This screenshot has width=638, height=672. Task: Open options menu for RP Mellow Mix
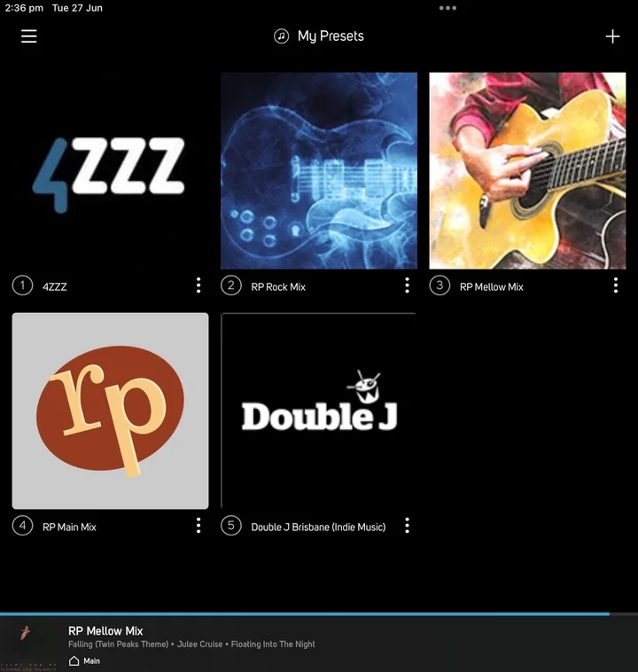coord(616,285)
